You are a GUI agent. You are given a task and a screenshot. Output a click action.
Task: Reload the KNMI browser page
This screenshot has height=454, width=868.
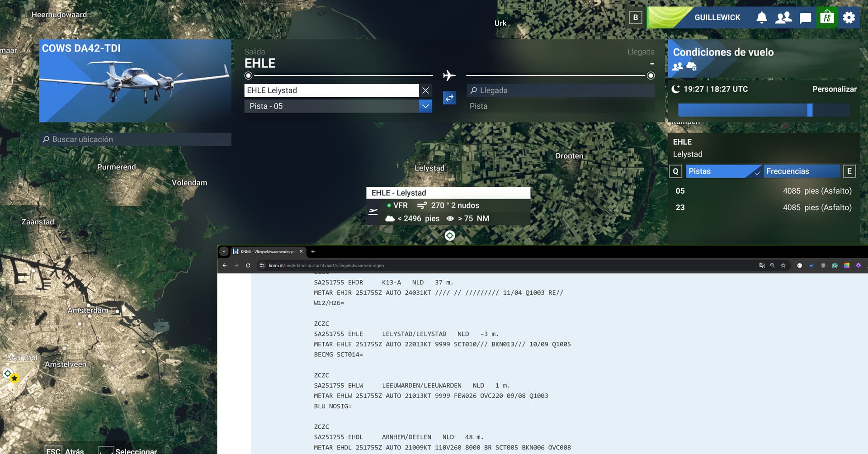(x=248, y=265)
